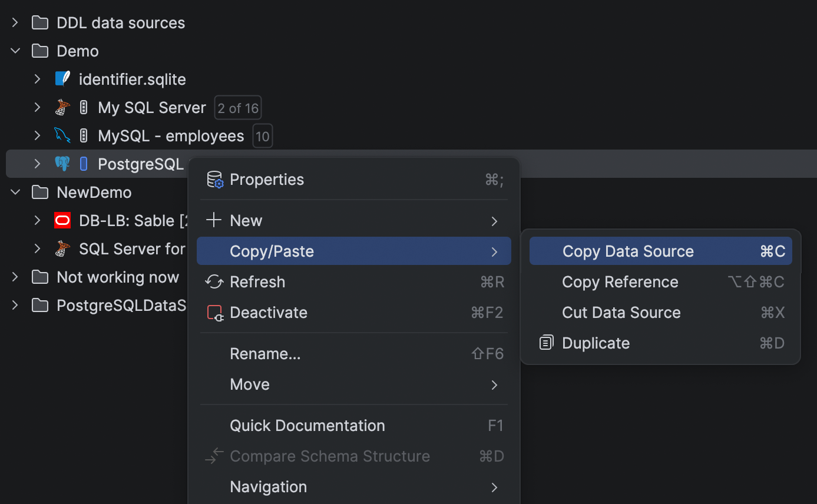Open the Rename... menu entry
Image resolution: width=817 pixels, height=504 pixels.
tap(265, 354)
